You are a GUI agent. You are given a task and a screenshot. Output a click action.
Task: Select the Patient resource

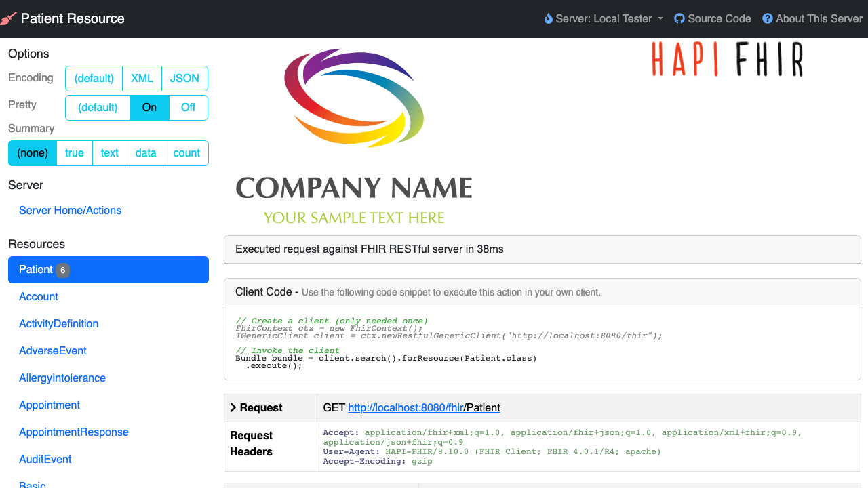tap(108, 270)
